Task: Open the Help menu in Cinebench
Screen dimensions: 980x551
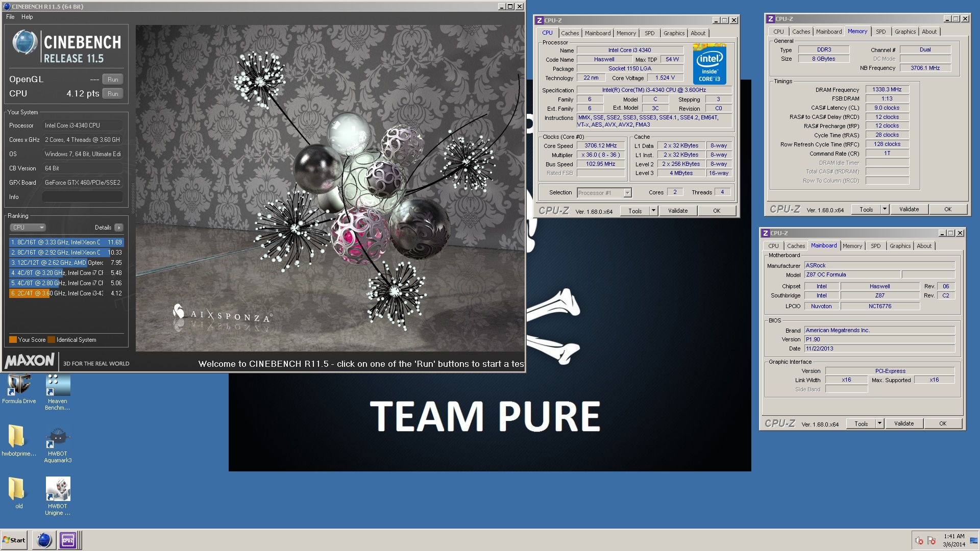Action: click(x=27, y=17)
